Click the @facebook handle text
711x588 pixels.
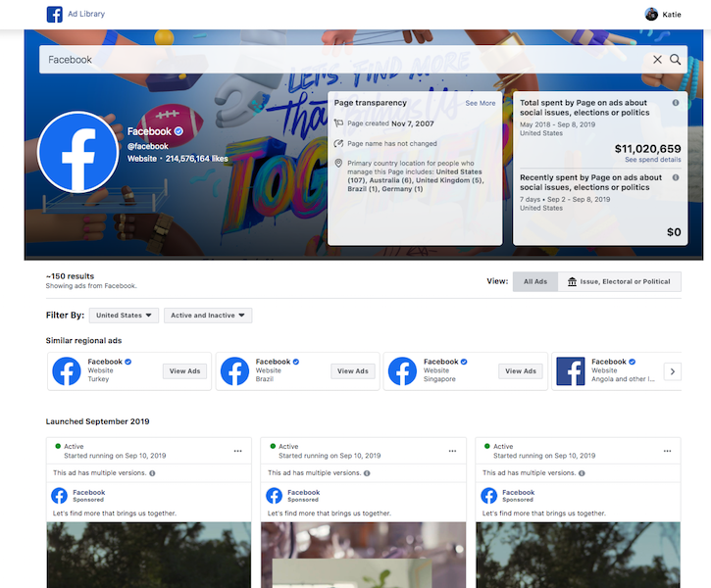(148, 146)
